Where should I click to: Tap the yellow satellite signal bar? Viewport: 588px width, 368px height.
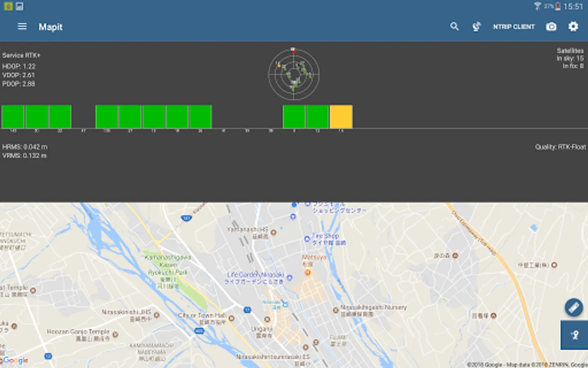341,117
